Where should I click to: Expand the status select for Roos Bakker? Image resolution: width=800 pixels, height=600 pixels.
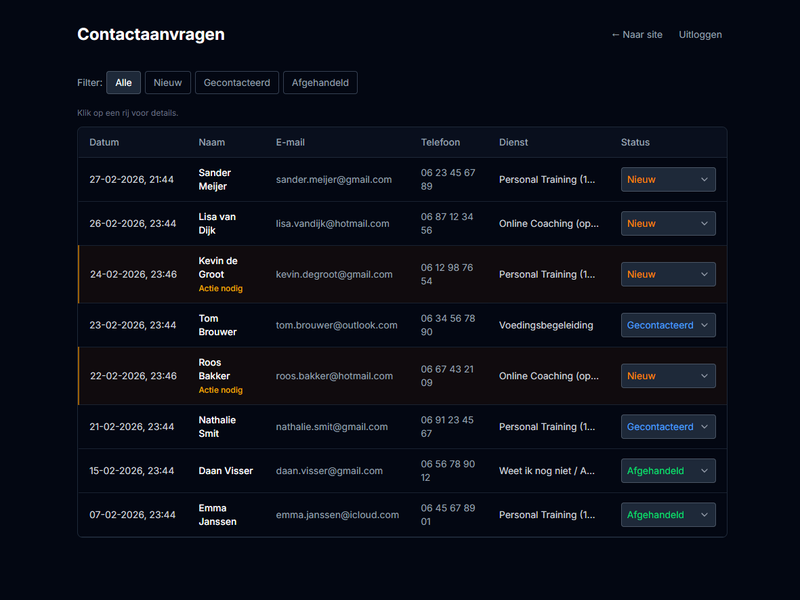(668, 376)
